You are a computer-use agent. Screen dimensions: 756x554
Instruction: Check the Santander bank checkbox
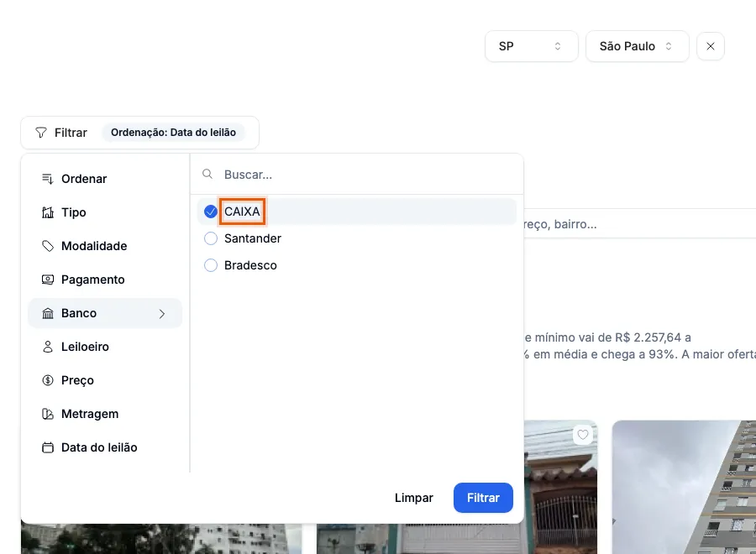(211, 238)
